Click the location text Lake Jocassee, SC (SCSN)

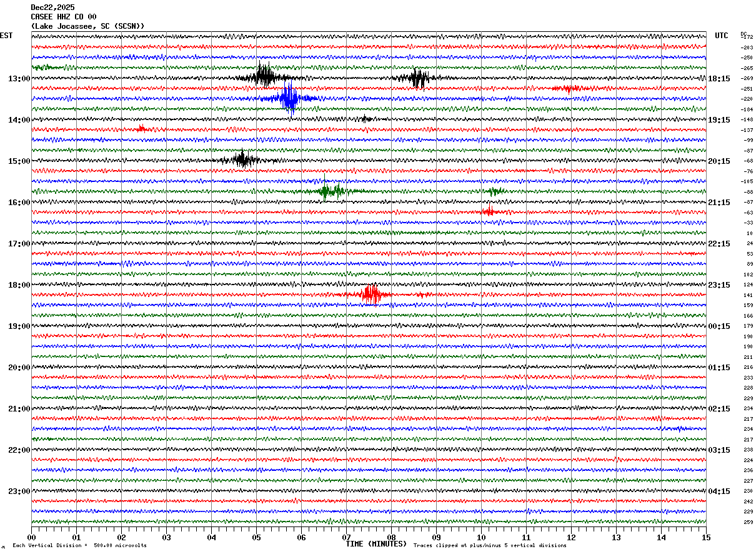click(87, 26)
